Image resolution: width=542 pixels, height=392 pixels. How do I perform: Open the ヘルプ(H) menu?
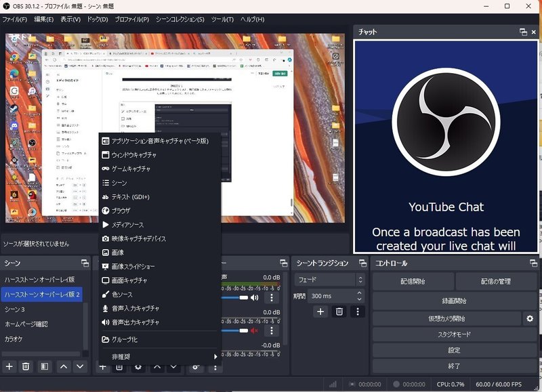[252, 20]
